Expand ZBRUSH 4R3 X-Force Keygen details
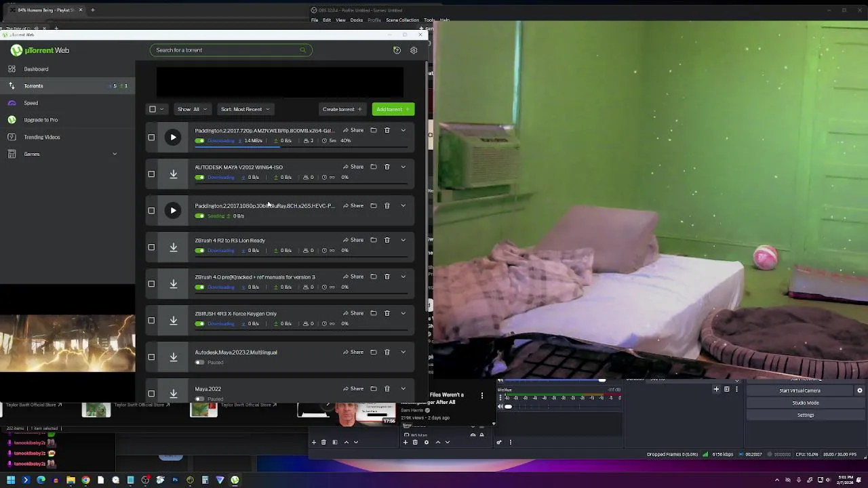868x488 pixels. click(x=403, y=313)
